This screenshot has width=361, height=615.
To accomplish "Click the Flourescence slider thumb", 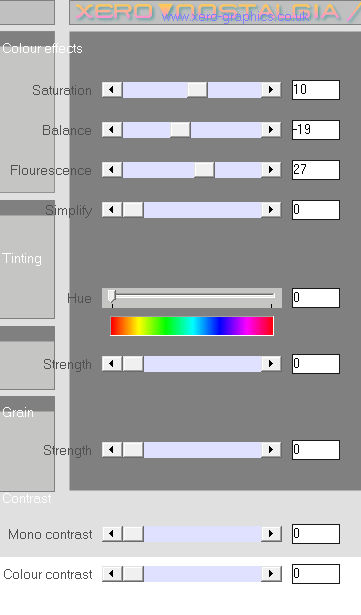I will 204,170.
